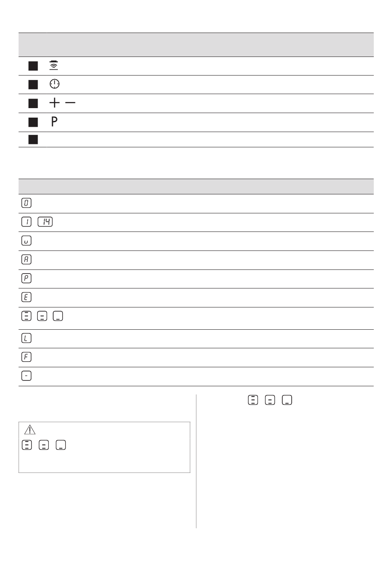
Task: Click the plus symbol in the sensor table
Action: (x=54, y=103)
